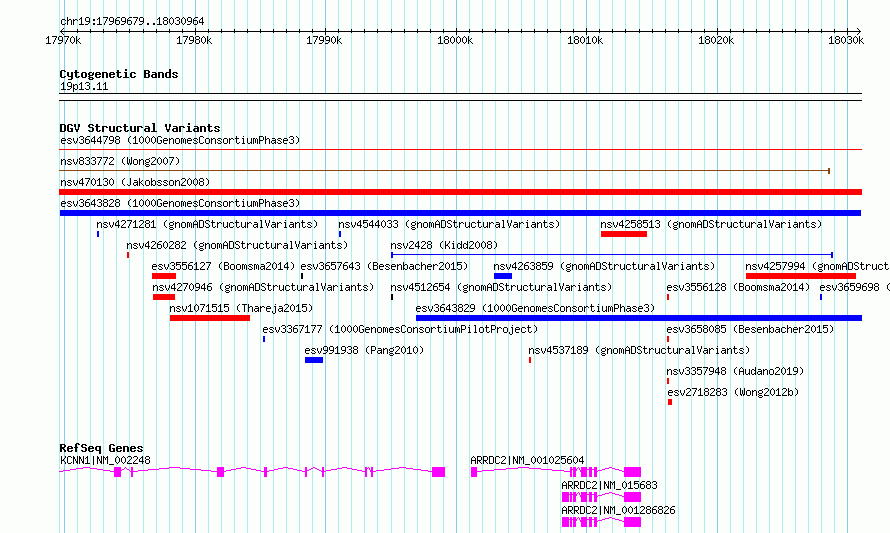Image resolution: width=890 pixels, height=533 pixels.
Task: Click esv3658085 (Besenbacher2015) label
Action: point(750,329)
